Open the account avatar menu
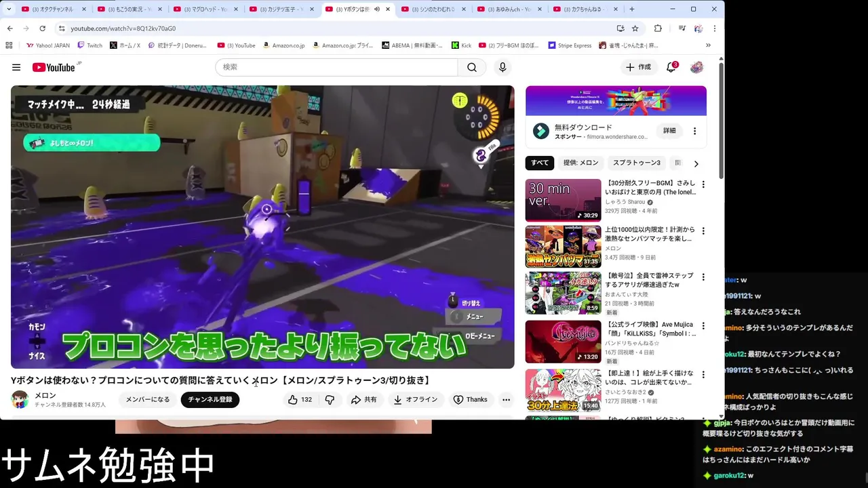Screen dimensions: 868x488 point(696,67)
